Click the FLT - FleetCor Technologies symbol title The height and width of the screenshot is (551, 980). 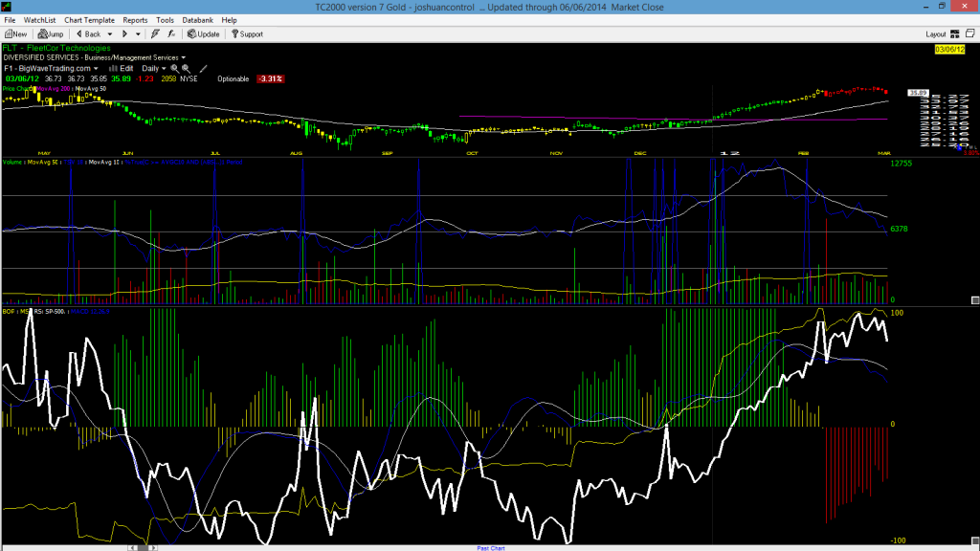coord(56,48)
